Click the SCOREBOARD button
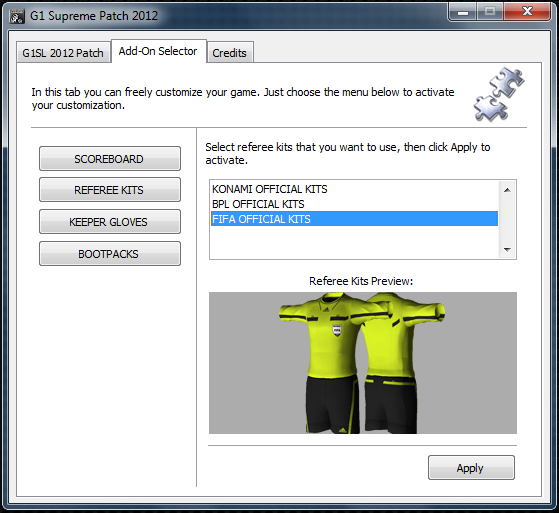Viewport: 559px width, 513px height. tap(109, 159)
